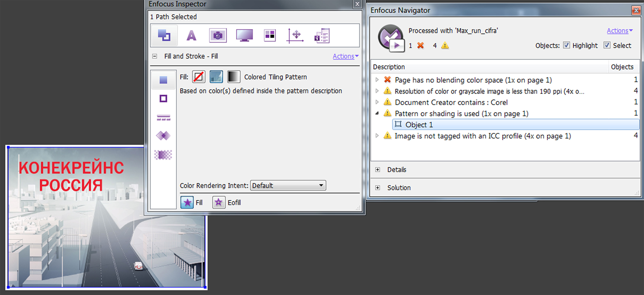Close the Enfocus Navigator window
The height and width of the screenshot is (295, 644).
[636, 10]
